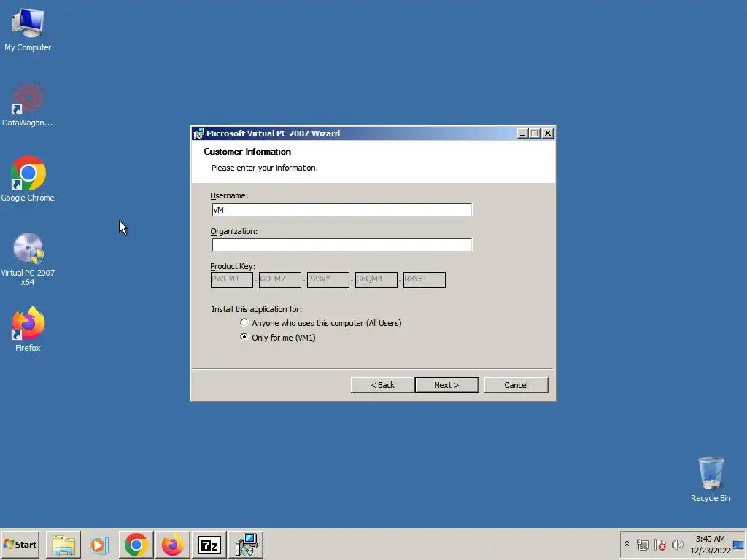747x560 pixels.
Task: Open Windows Media Player from taskbar
Action: click(99, 544)
